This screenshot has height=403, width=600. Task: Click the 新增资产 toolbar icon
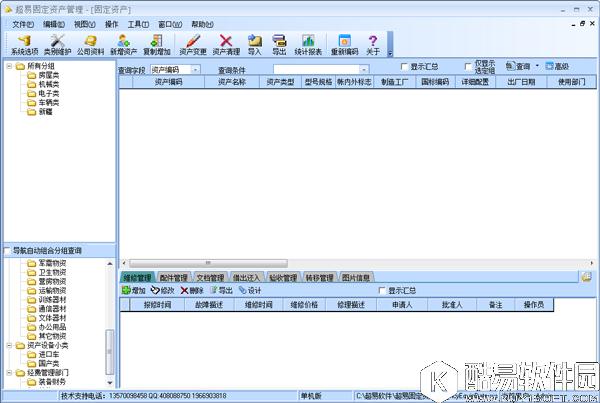point(124,45)
